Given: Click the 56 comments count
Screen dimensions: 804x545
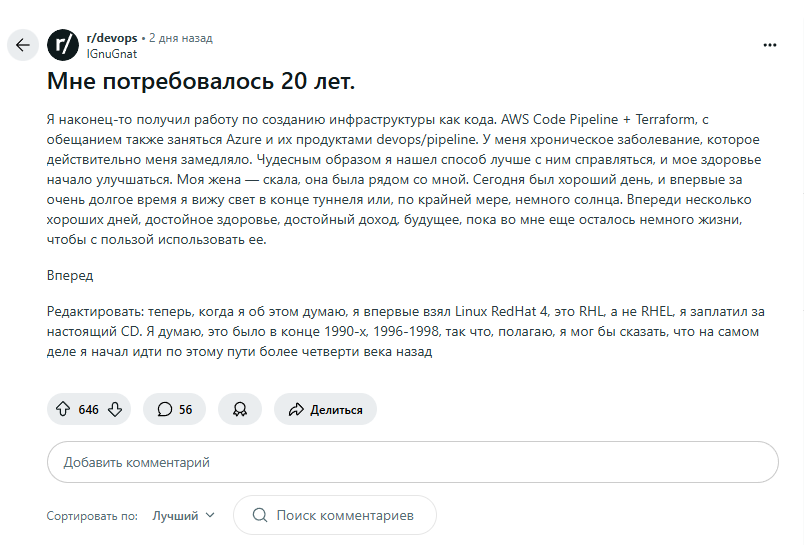Looking at the screenshot, I should coord(185,409).
